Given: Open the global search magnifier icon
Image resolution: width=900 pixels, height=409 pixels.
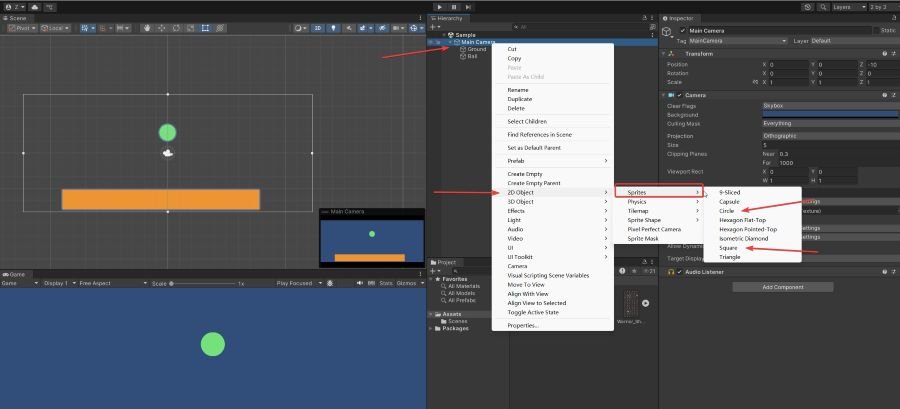Looking at the screenshot, I should tap(824, 7).
